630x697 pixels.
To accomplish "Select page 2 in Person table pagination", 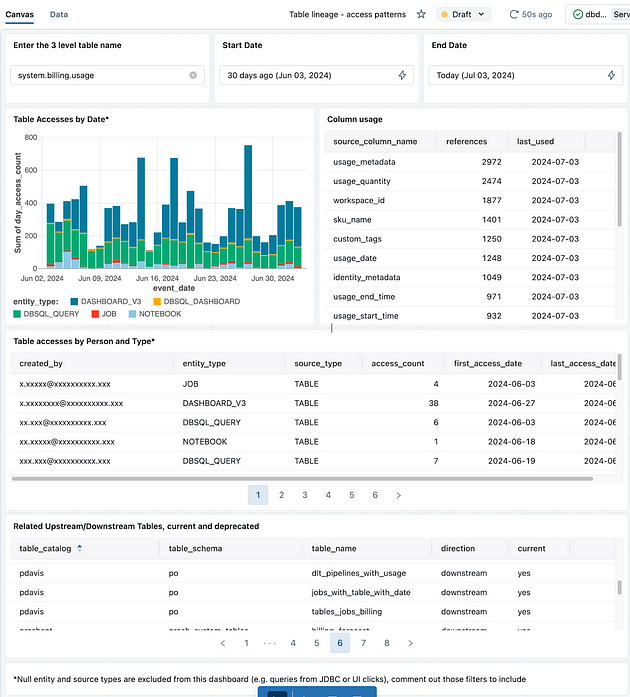I will (x=281, y=495).
